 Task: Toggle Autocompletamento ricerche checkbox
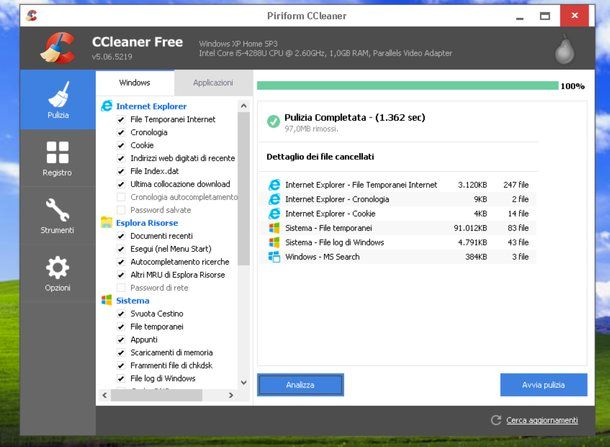(x=121, y=262)
